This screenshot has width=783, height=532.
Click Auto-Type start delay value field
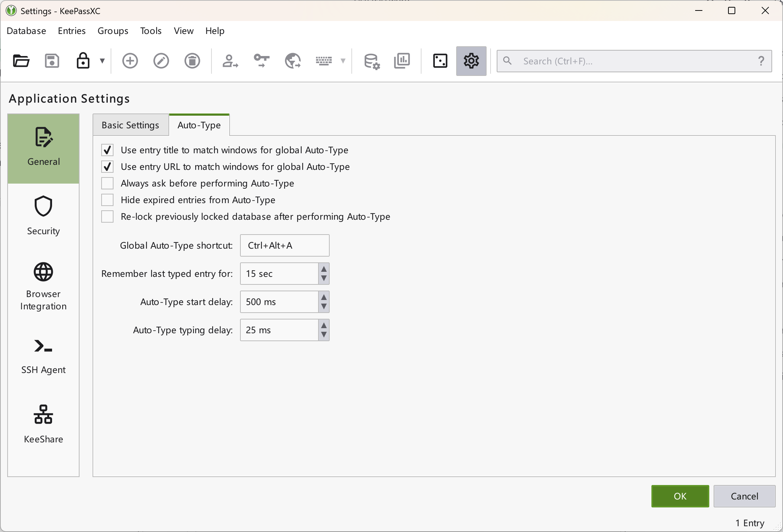tap(279, 302)
